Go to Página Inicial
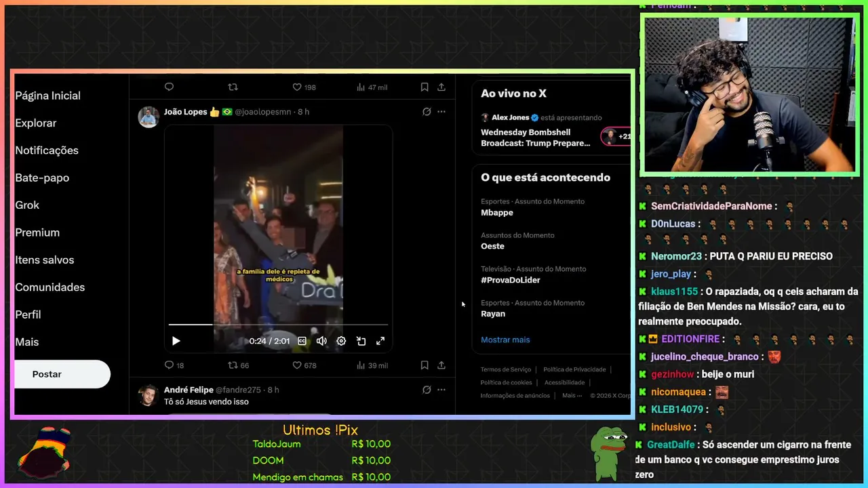868x488 pixels. click(x=48, y=96)
